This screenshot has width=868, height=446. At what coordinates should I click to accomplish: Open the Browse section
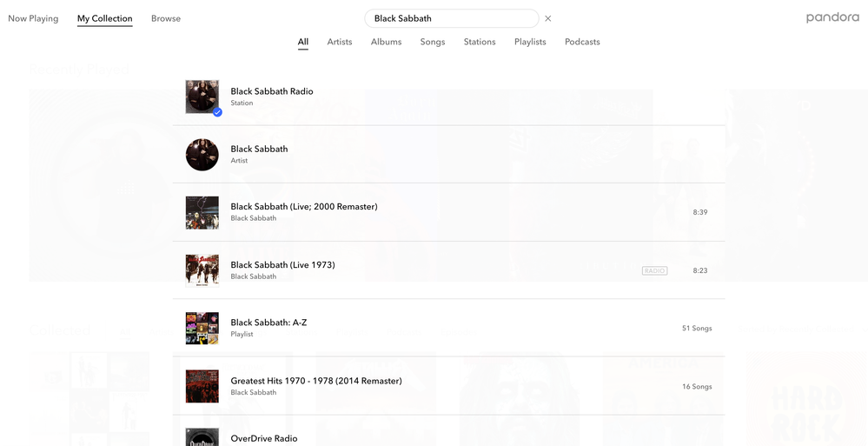coord(166,18)
